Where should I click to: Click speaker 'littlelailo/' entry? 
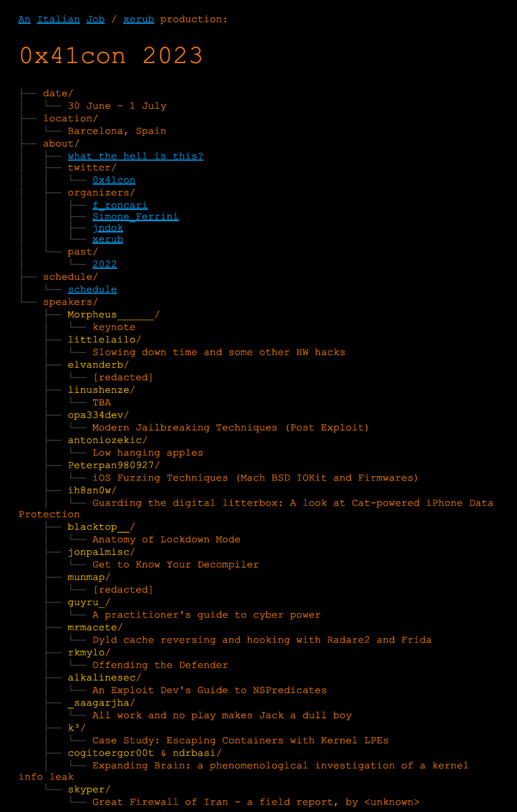pos(104,340)
